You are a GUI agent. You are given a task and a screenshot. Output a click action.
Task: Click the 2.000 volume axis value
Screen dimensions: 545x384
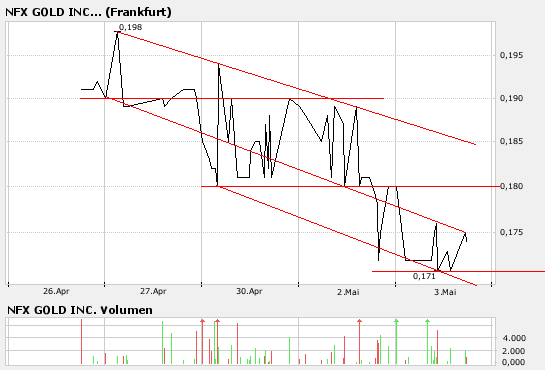513,351
